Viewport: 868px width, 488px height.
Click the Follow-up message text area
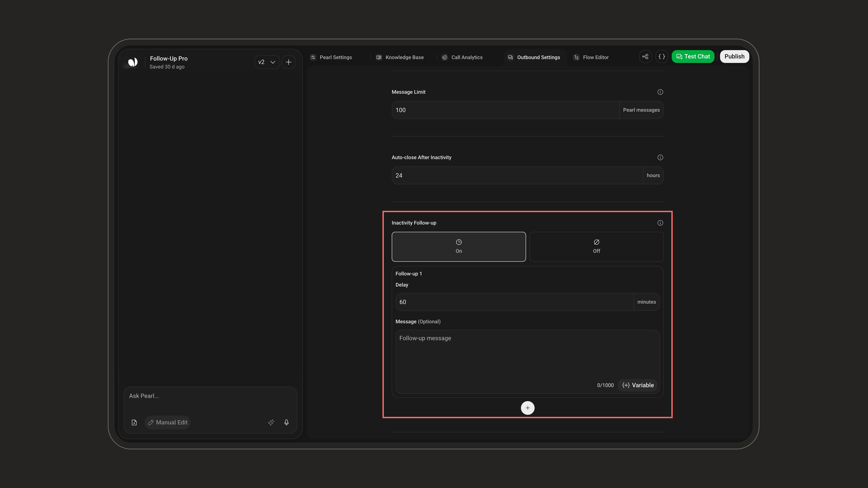click(x=527, y=362)
